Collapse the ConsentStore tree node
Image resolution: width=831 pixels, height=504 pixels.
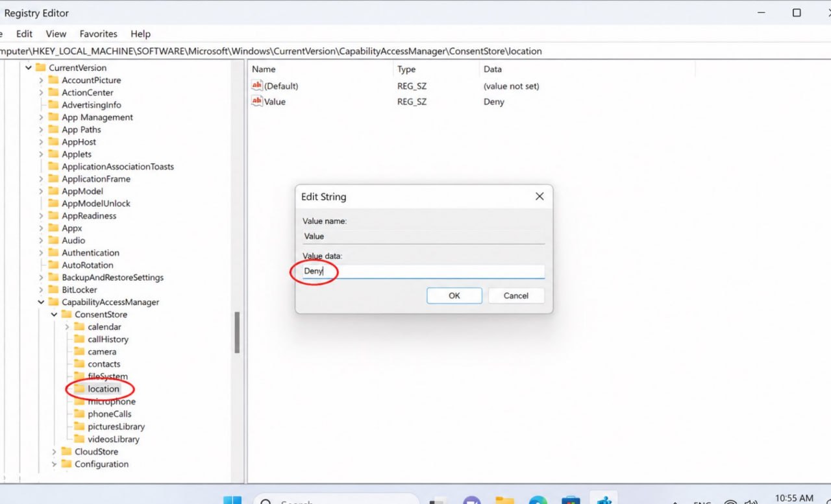pyautogui.click(x=54, y=315)
